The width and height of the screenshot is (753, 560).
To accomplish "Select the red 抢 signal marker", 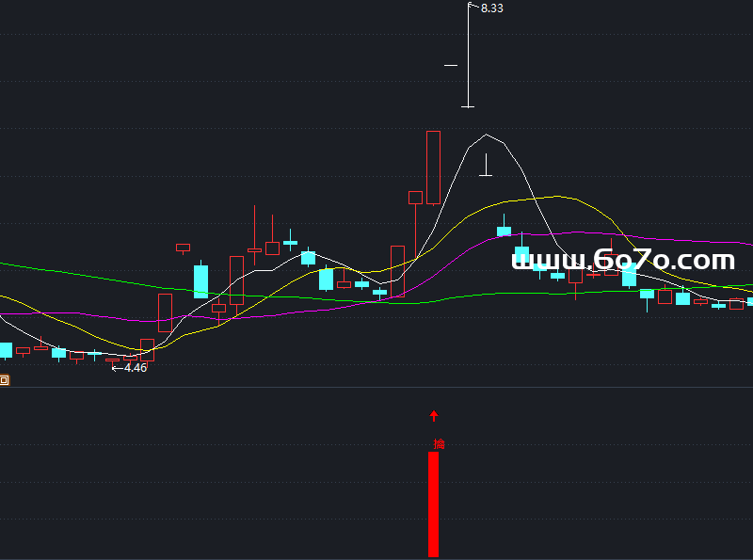I will (x=439, y=443).
